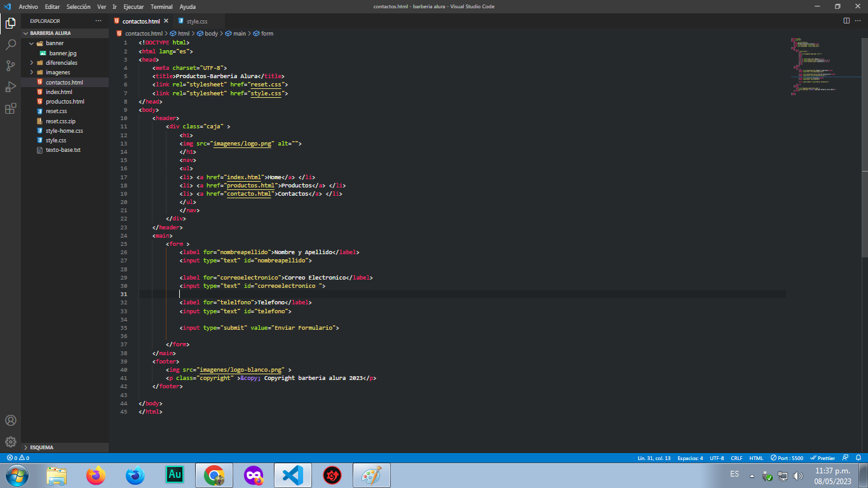The image size is (868, 488).
Task: Open the Ayuda menu
Action: click(187, 6)
